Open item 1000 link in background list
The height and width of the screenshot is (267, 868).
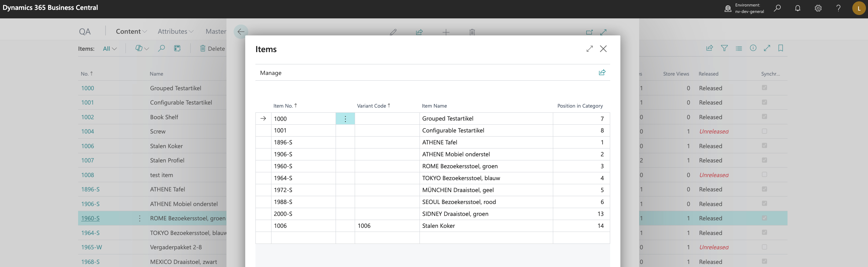coord(88,88)
